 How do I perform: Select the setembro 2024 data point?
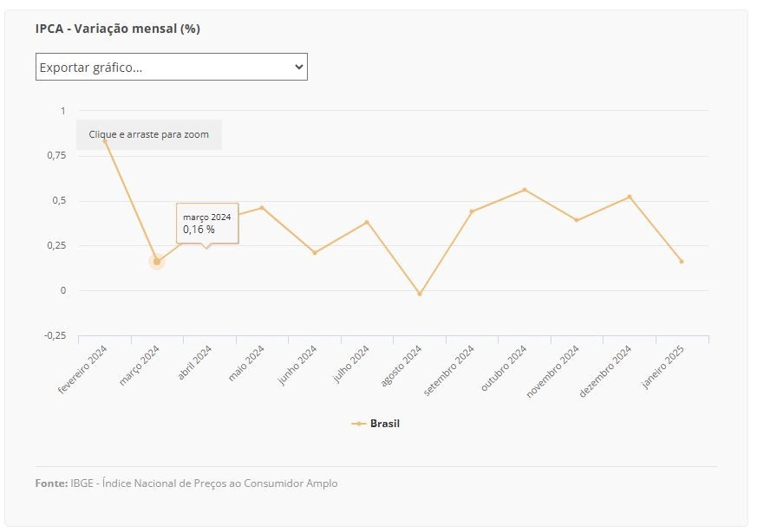(472, 211)
